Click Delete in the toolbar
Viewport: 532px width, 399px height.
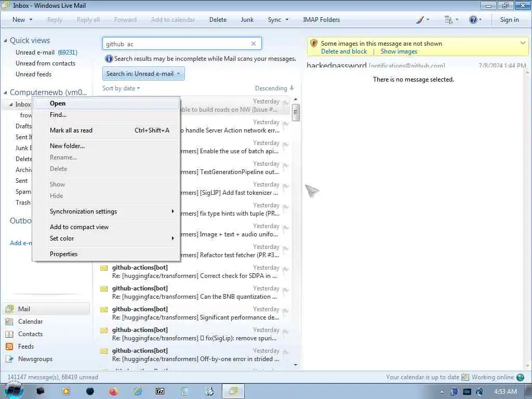[218, 20]
